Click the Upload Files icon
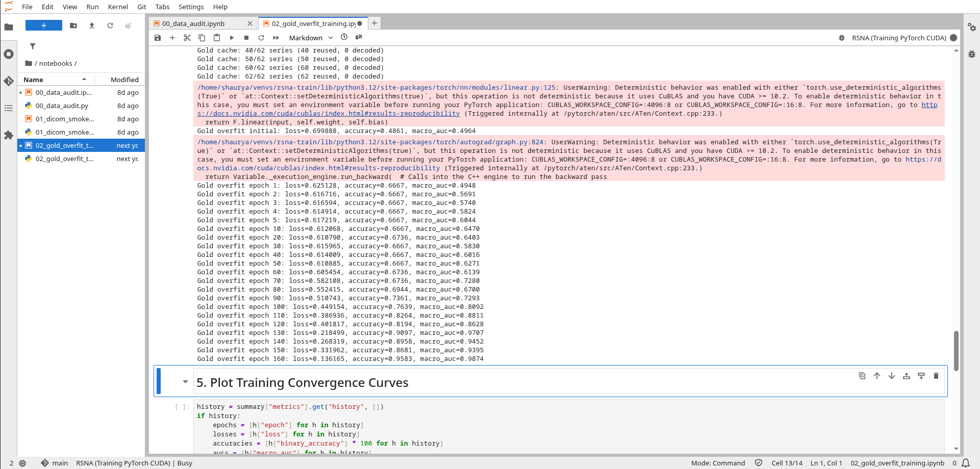The image size is (980, 469). click(92, 25)
